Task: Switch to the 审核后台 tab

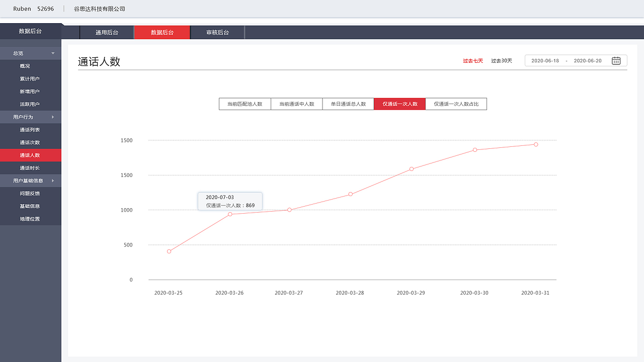Action: pyautogui.click(x=217, y=33)
